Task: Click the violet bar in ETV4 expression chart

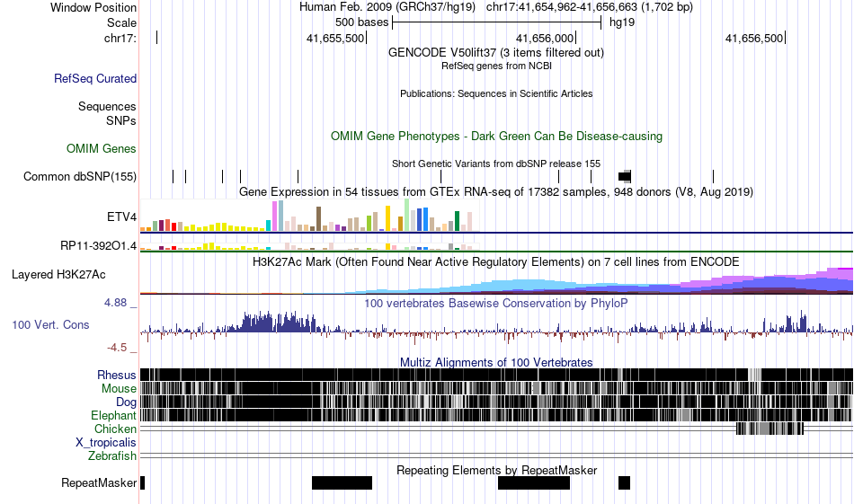Action: [x=274, y=217]
